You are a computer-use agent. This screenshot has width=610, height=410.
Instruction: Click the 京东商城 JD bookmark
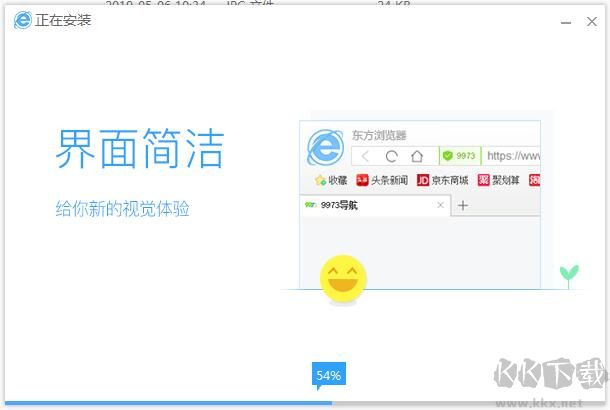click(x=442, y=180)
